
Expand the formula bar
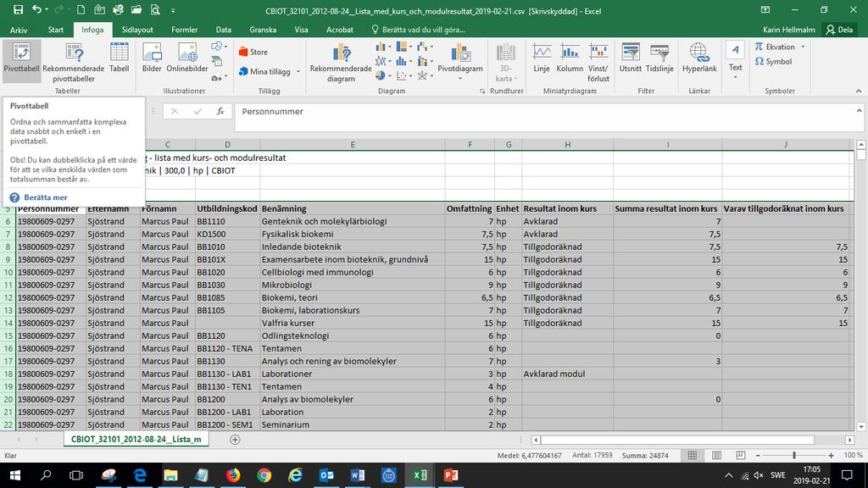click(x=860, y=111)
